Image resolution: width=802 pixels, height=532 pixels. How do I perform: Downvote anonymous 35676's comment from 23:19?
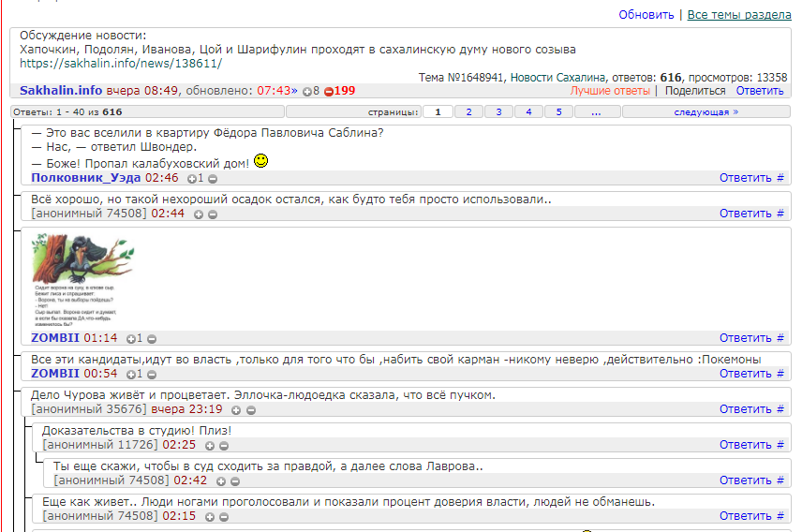pos(251,410)
